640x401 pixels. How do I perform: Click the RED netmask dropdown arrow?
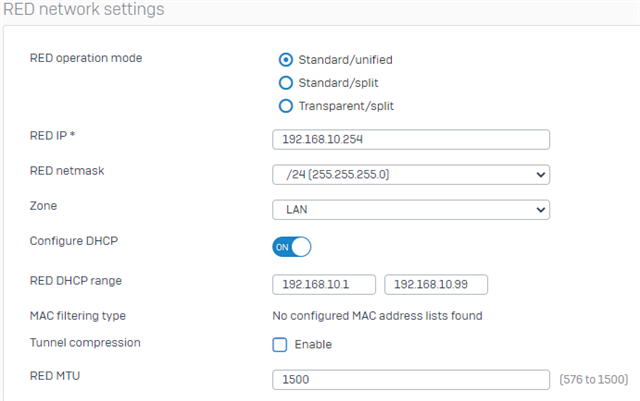(541, 175)
